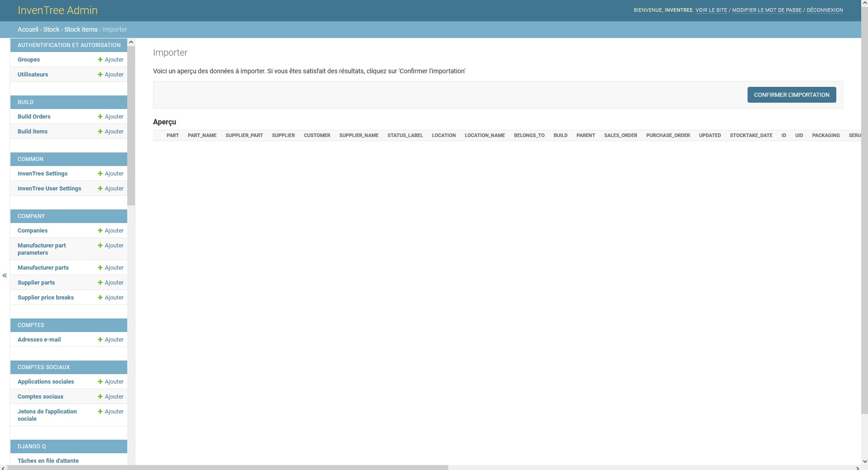
Task: Click the plus icon to add a Utilisateur
Action: (x=100, y=74)
